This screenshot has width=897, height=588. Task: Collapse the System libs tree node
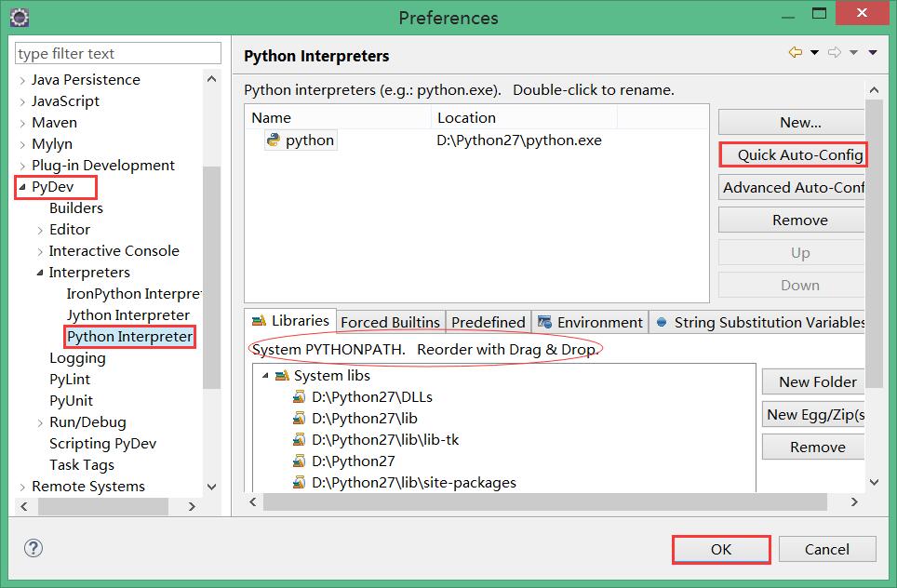coord(265,376)
